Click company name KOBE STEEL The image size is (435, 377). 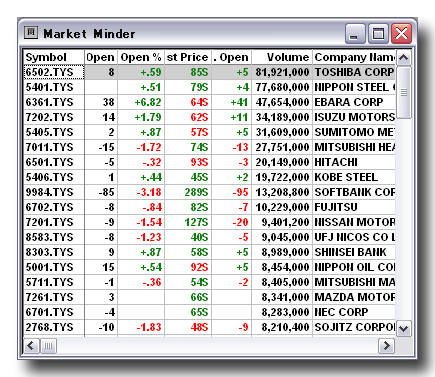[x=346, y=177]
